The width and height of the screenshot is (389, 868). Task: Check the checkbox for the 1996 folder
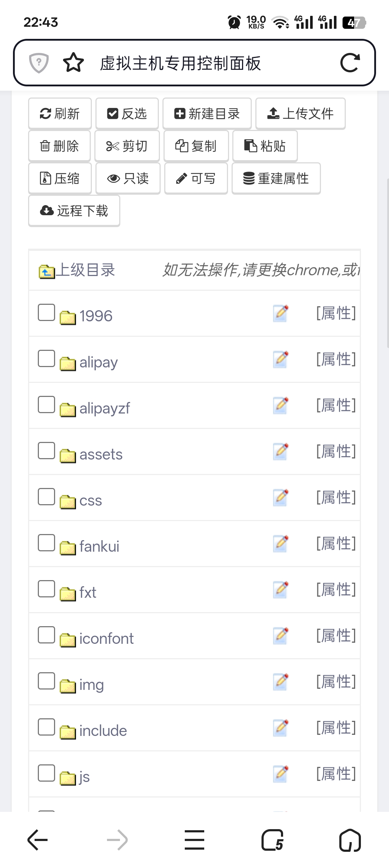coord(46,312)
